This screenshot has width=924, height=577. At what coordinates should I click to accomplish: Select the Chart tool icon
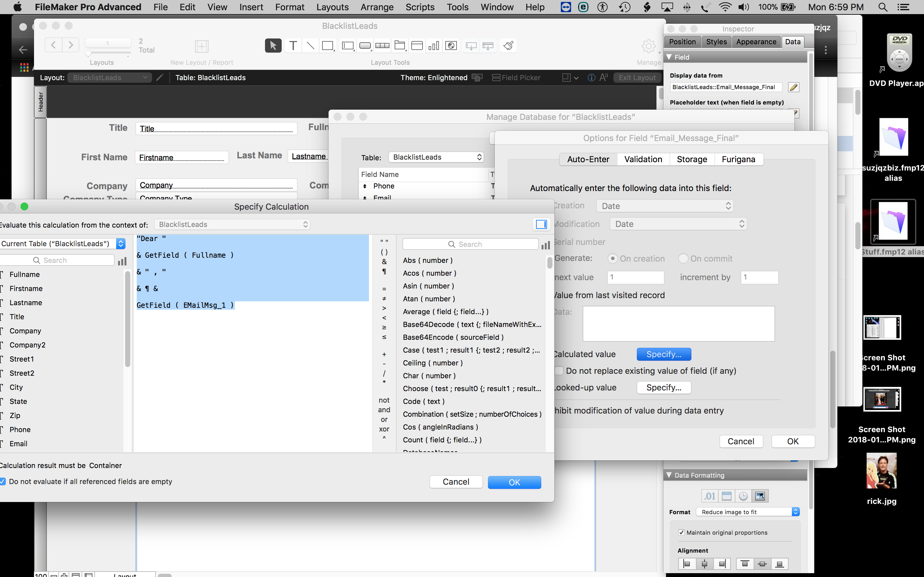tap(434, 46)
